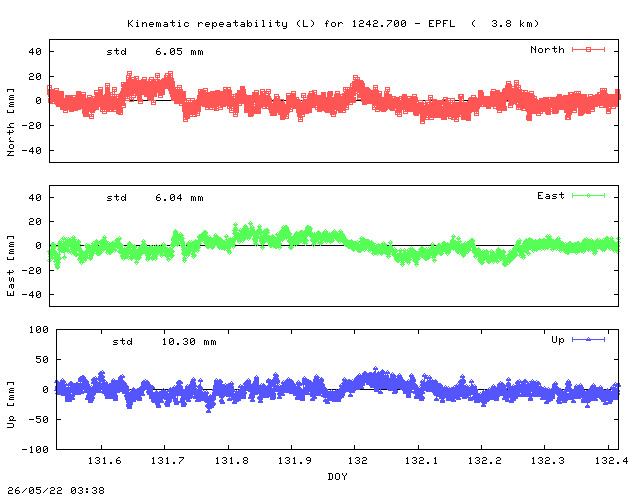Click the 131.9 x-axis tick label
This screenshot has height=496, width=640.
[x=295, y=460]
